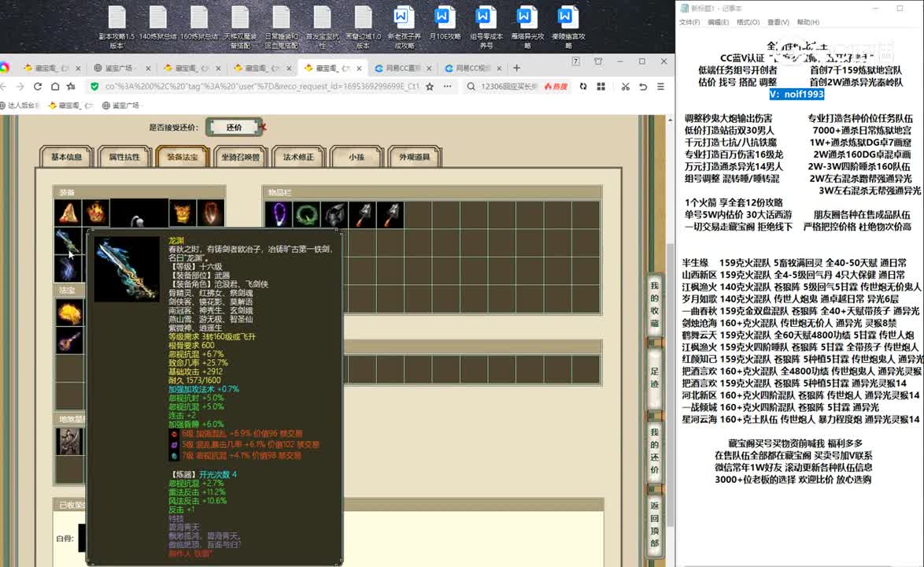Select the green wreath item in 物品栏
Image resolution: width=924 pixels, height=567 pixels.
pyautogui.click(x=306, y=214)
